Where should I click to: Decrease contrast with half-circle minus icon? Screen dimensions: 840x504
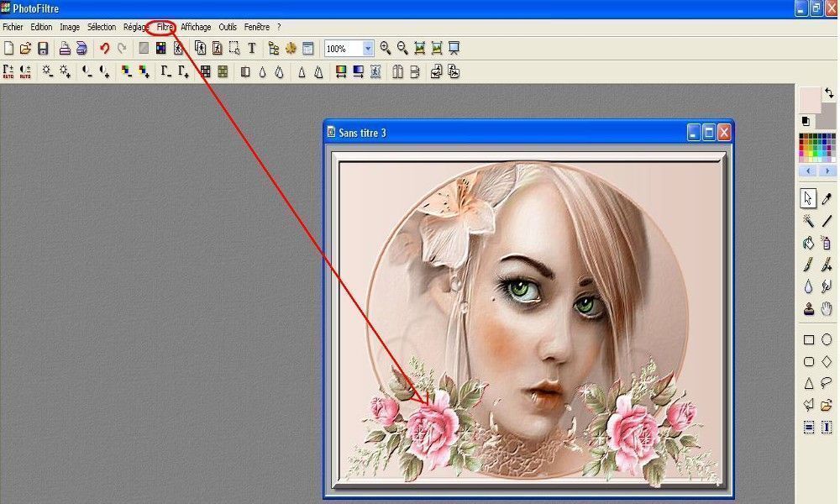click(x=87, y=71)
